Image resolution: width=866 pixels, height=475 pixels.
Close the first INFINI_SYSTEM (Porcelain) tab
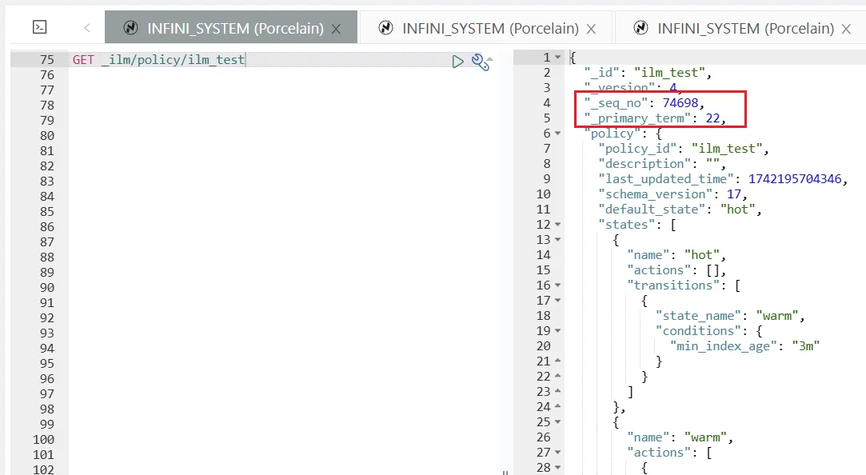tap(336, 29)
